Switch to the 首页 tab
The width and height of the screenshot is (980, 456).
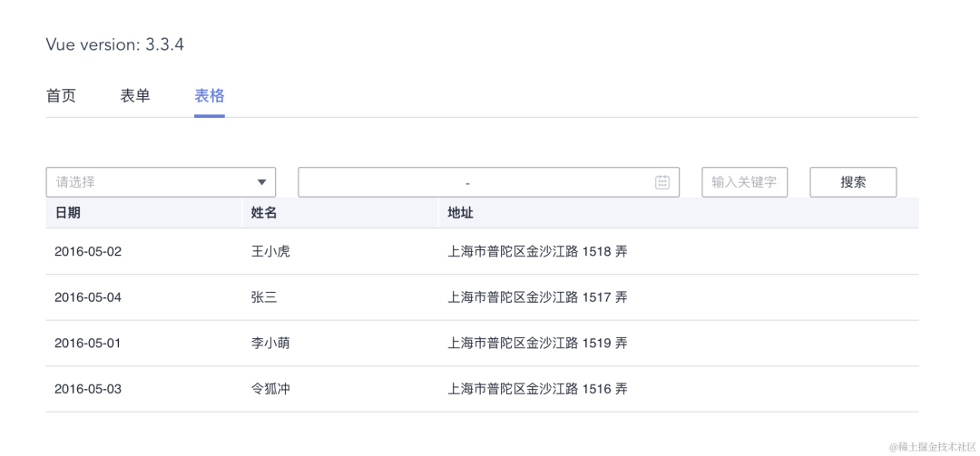pyautogui.click(x=61, y=96)
